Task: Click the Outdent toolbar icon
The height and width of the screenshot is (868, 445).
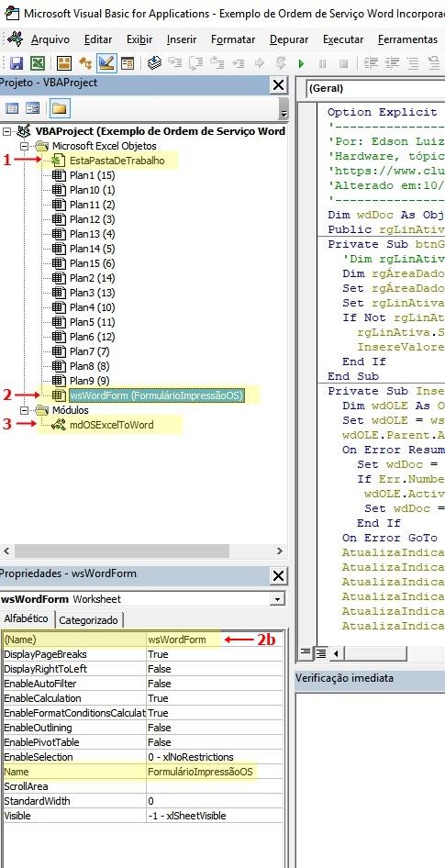Action: tap(392, 63)
